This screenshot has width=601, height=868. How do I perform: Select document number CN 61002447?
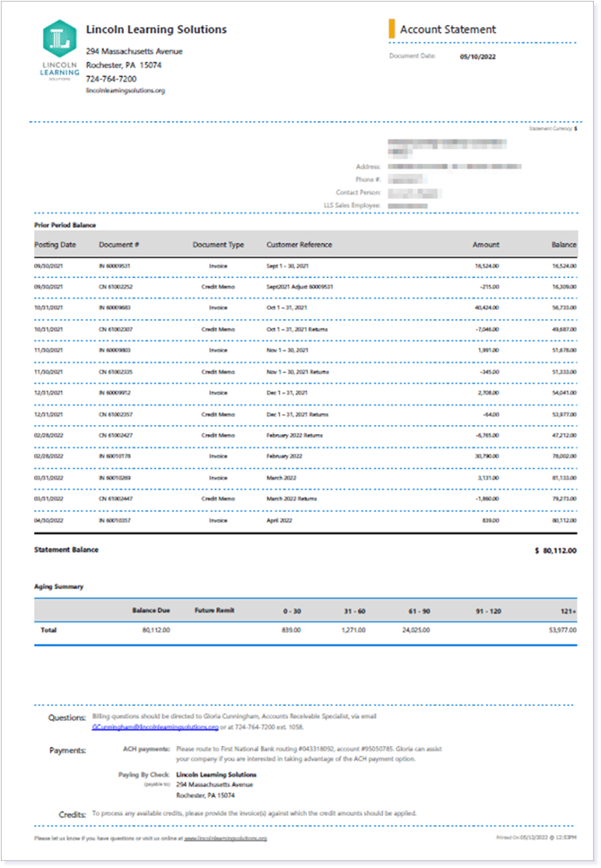[x=115, y=499]
